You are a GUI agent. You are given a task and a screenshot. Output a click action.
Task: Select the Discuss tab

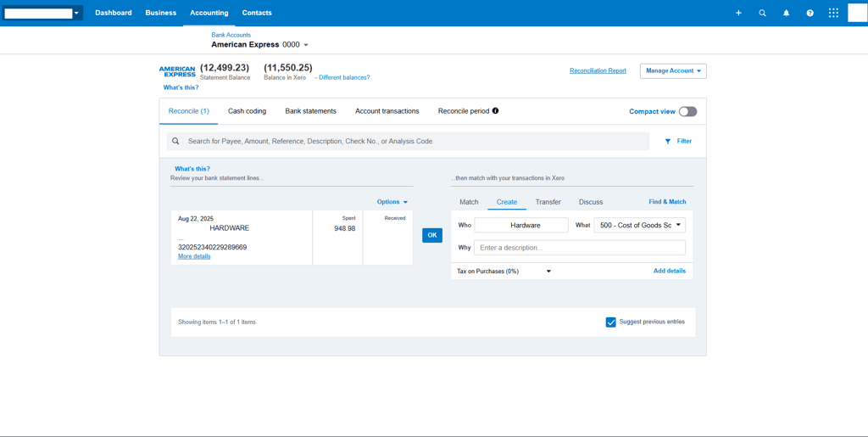[x=591, y=202]
